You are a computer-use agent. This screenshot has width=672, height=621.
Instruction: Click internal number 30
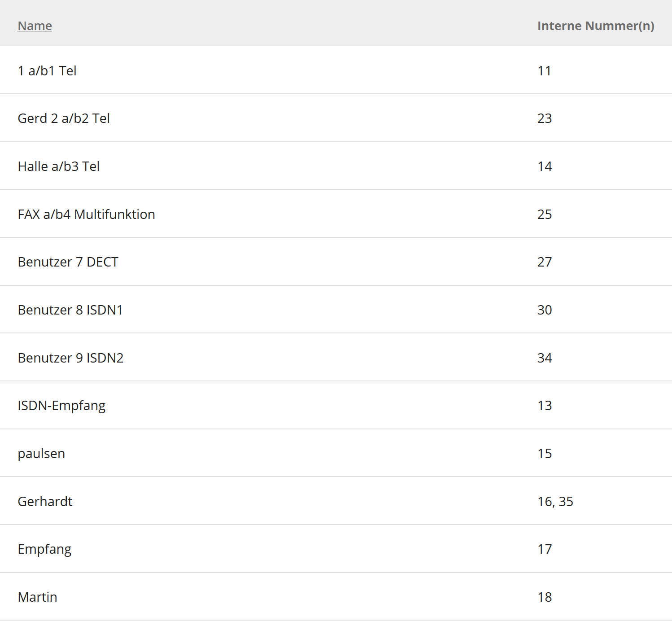tap(545, 310)
